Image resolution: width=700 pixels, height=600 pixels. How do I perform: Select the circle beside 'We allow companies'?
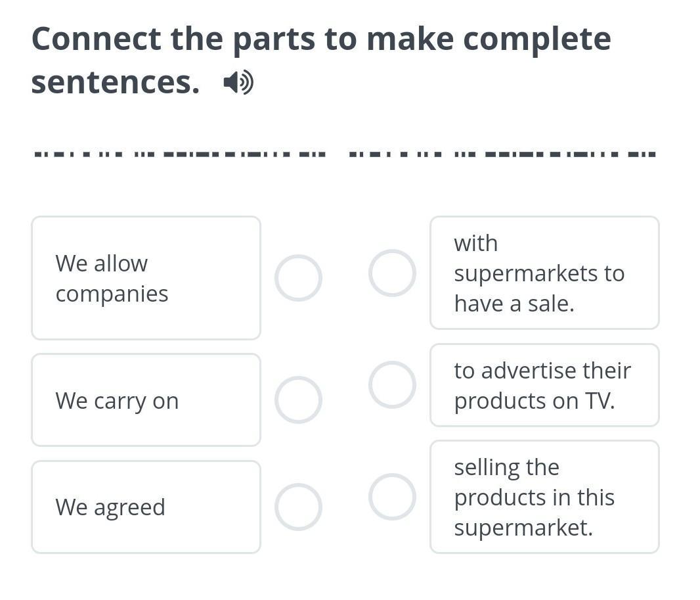coord(298,278)
